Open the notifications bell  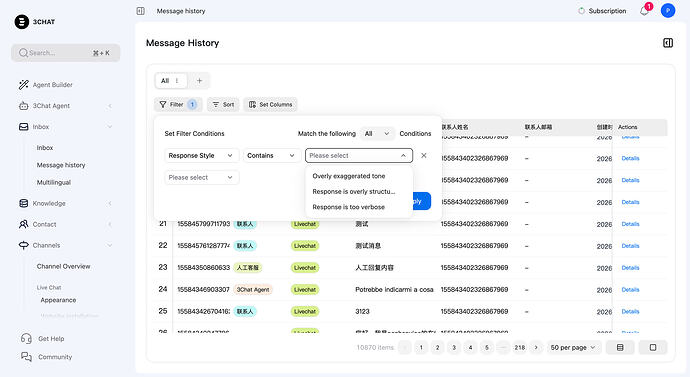tap(644, 11)
